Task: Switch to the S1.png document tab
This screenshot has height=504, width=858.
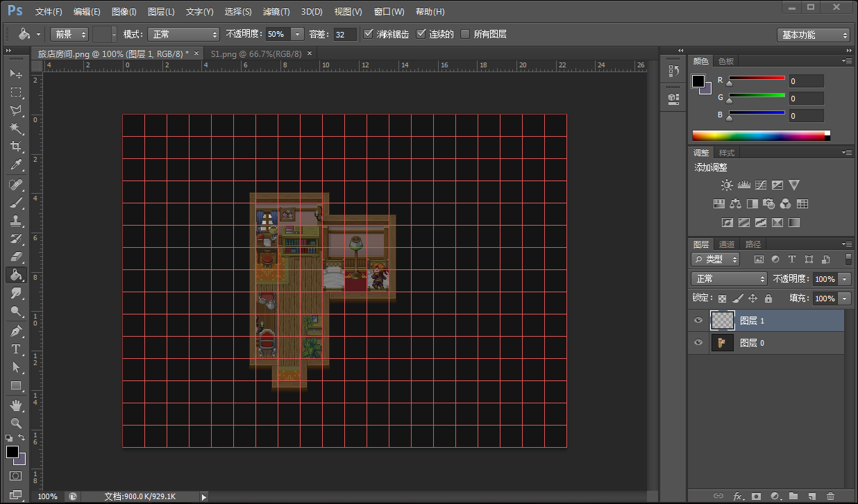Action: click(x=256, y=53)
